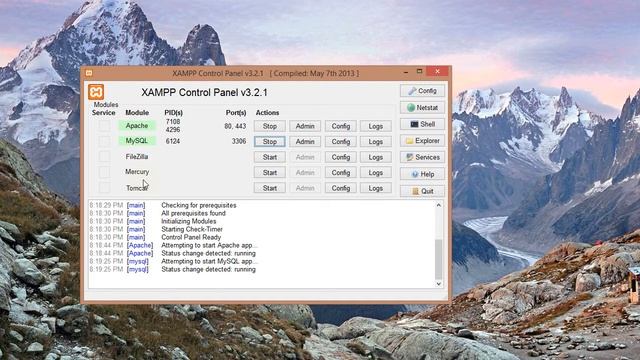This screenshot has height=360, width=640.
Task: Start the FileZilla module
Action: point(269,157)
